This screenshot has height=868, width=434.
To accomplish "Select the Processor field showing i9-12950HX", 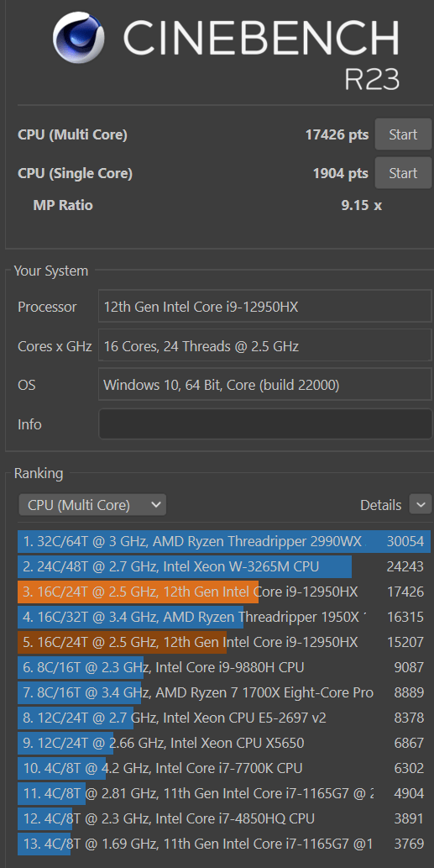I will tap(265, 306).
